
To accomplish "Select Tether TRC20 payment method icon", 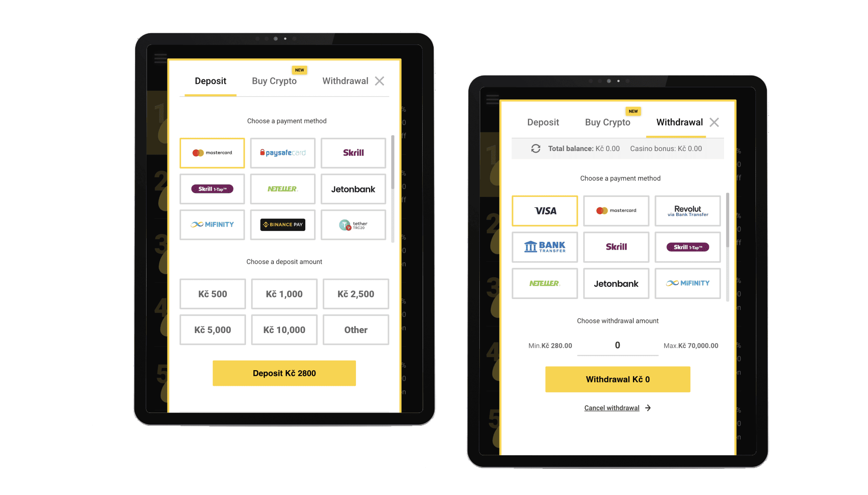I will pyautogui.click(x=353, y=225).
